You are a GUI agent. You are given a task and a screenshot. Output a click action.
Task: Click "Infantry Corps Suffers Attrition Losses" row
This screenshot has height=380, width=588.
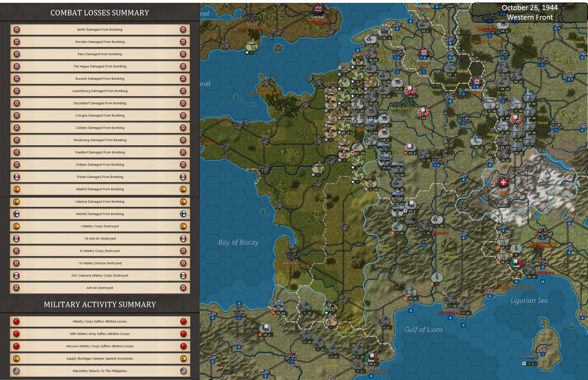tap(100, 321)
